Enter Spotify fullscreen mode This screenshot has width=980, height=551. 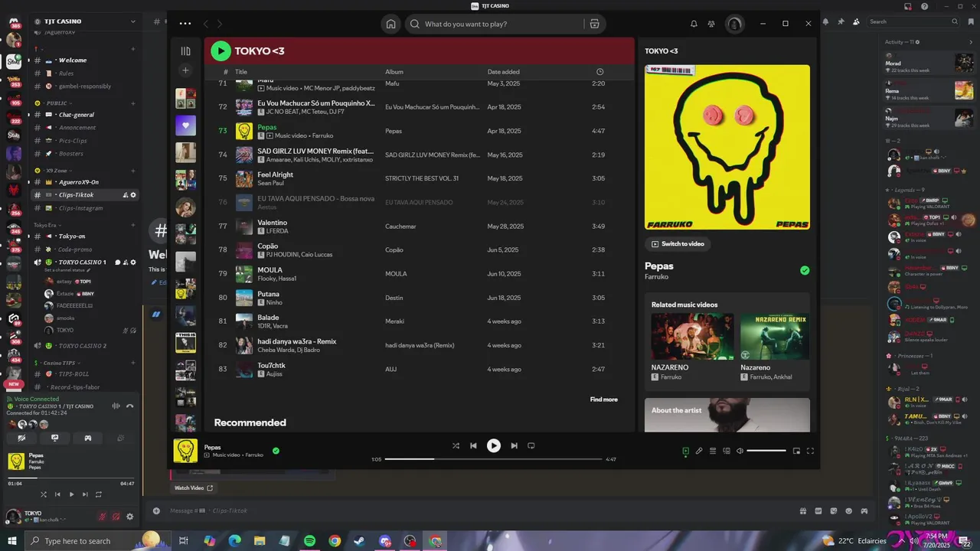810,451
